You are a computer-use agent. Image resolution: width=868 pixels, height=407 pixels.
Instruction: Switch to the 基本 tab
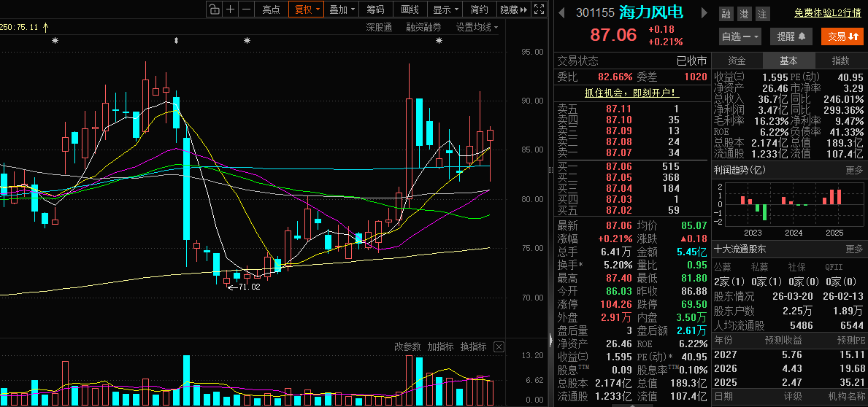pyautogui.click(x=789, y=61)
